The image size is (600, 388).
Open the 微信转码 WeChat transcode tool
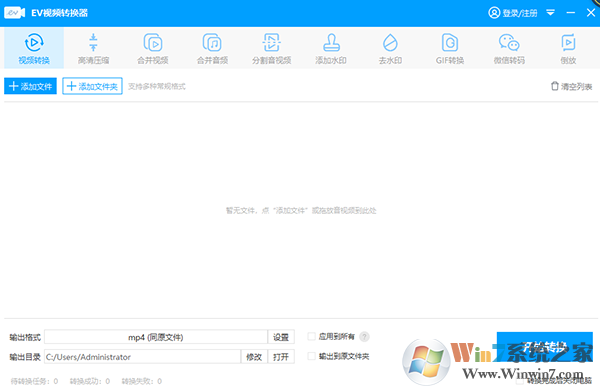509,48
